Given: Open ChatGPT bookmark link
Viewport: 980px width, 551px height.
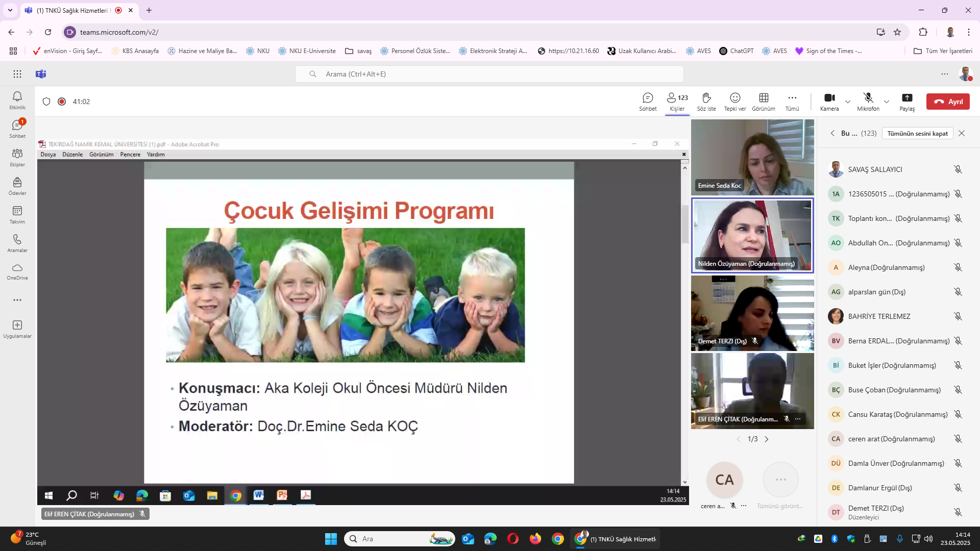Looking at the screenshot, I should coord(737,51).
